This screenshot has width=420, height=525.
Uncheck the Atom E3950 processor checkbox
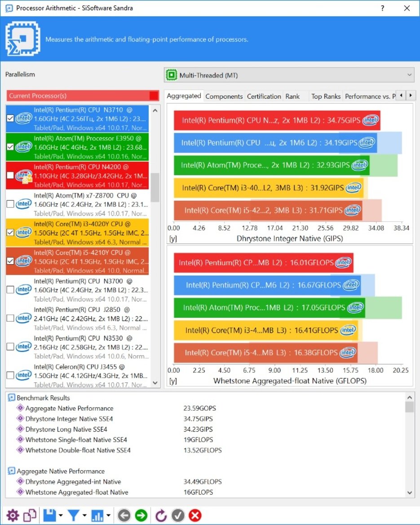point(10,147)
